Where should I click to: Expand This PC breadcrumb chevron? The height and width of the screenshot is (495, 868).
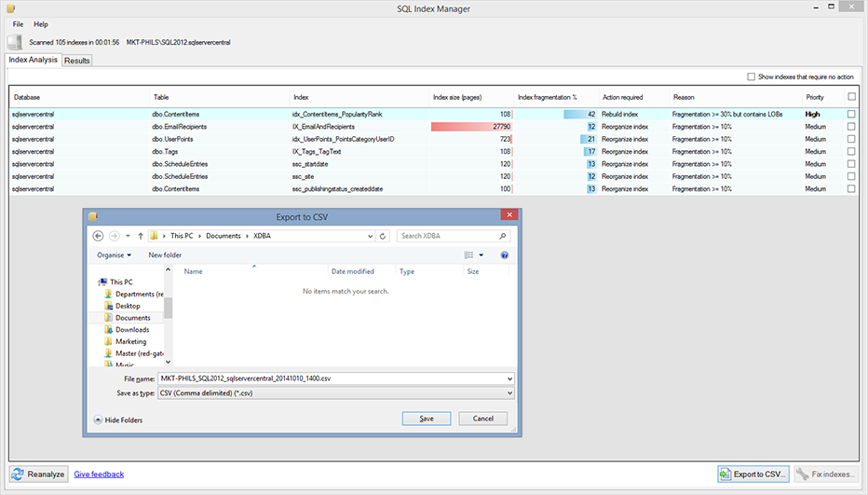(x=200, y=236)
